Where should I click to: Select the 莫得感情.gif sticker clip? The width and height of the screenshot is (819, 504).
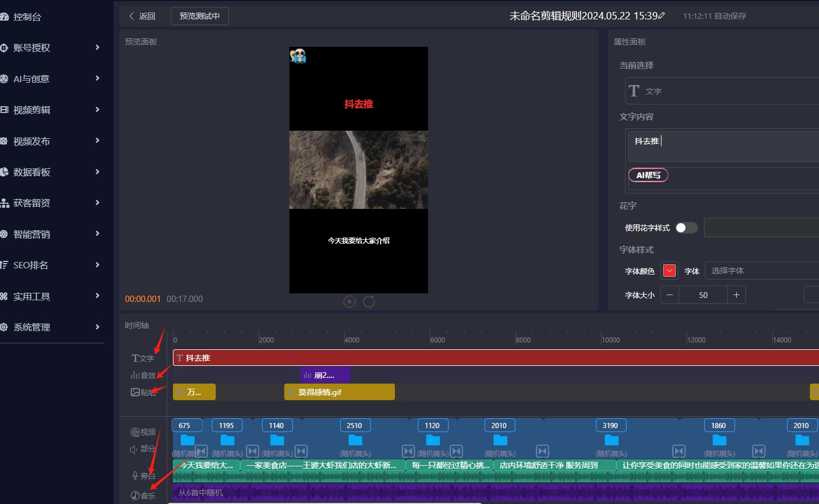pos(339,392)
